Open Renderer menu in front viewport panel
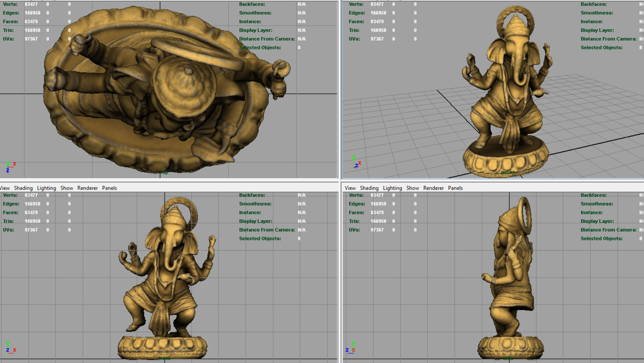This screenshot has width=644, height=363. [x=87, y=188]
